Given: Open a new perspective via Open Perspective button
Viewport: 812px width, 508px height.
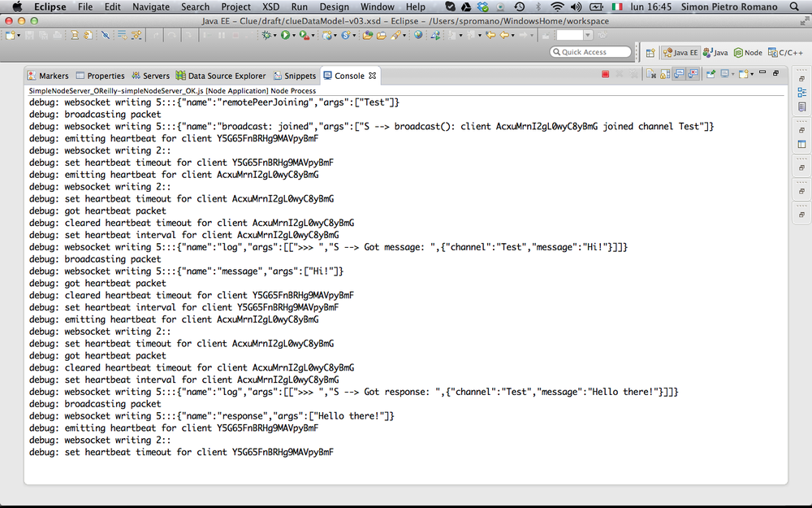Looking at the screenshot, I should pos(650,52).
